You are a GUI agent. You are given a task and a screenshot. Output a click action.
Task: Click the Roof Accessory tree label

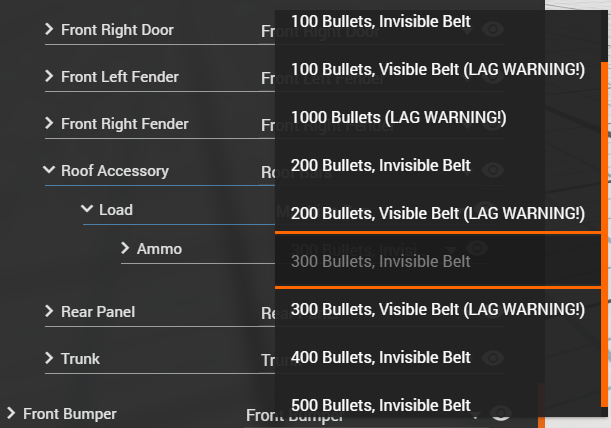pyautogui.click(x=114, y=171)
